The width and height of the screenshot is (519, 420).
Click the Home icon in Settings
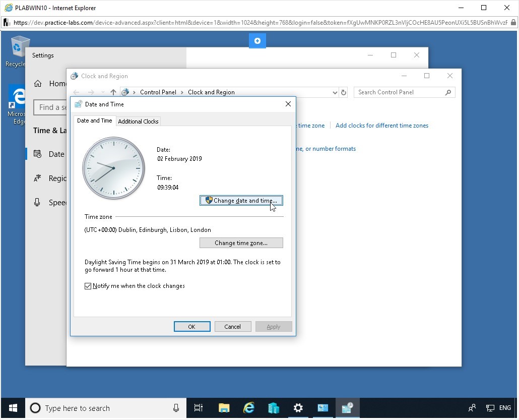(x=38, y=84)
